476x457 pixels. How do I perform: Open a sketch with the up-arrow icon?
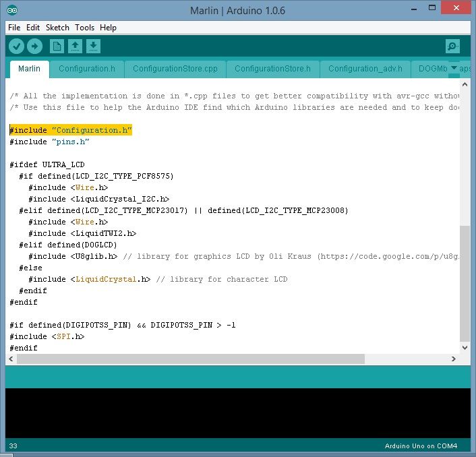point(75,47)
